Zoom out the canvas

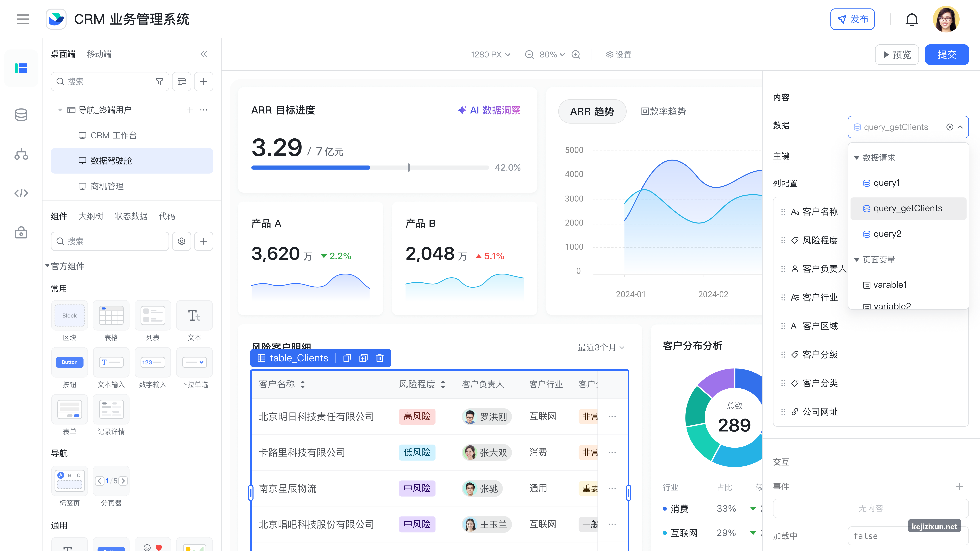(x=529, y=54)
